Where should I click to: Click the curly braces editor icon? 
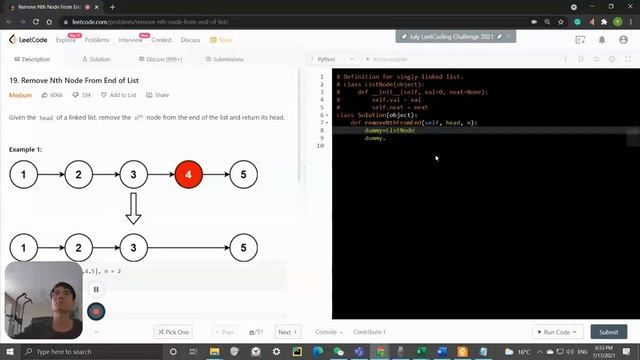pyautogui.click(x=581, y=59)
